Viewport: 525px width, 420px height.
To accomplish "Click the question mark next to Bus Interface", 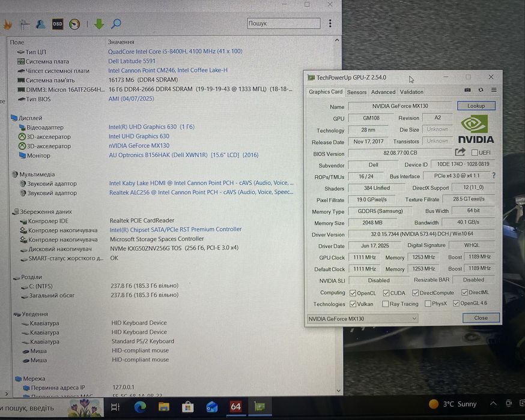I will tap(494, 175).
